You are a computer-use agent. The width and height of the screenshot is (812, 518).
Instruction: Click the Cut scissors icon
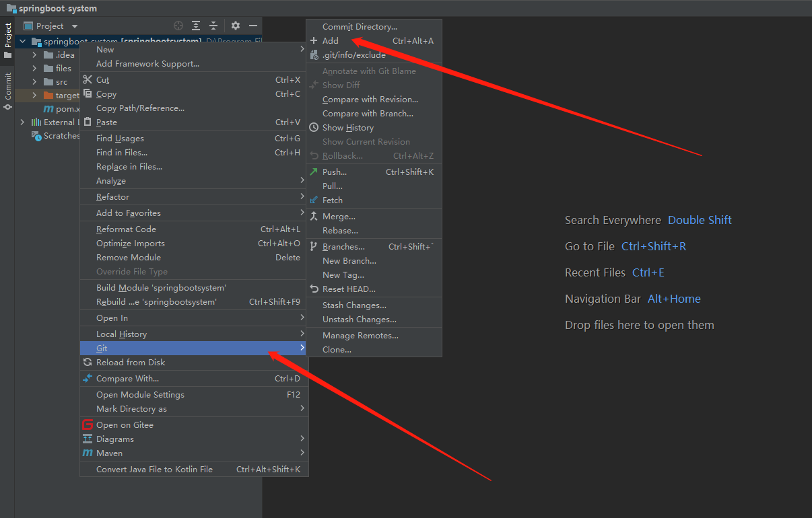coord(88,80)
